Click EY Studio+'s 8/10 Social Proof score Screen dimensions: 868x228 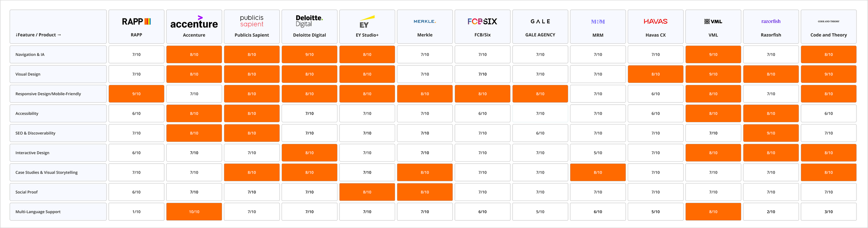click(x=367, y=192)
